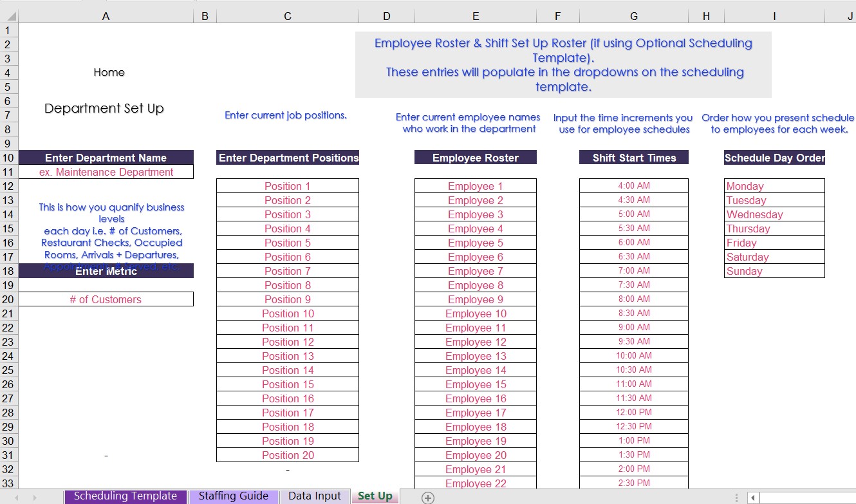Open the Scheduling Template sheet tab
Screen dimensions: 856x504
126,496
